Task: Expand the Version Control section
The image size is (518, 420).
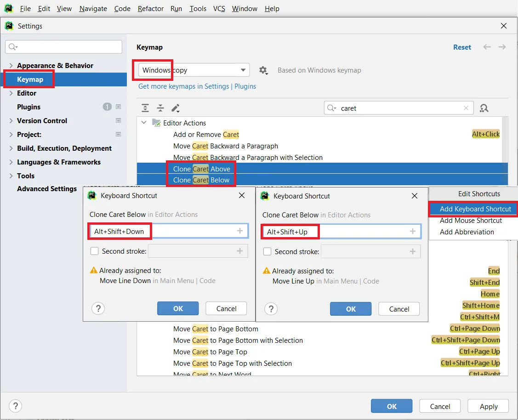Action: coord(11,120)
